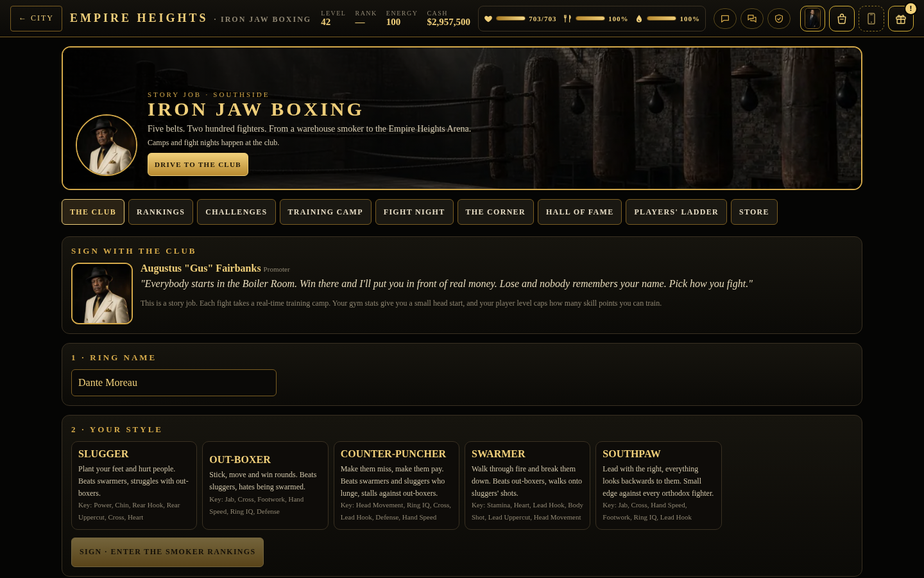Image resolution: width=924 pixels, height=578 pixels.
Task: Open the single chat bubble icon
Action: coord(725,19)
